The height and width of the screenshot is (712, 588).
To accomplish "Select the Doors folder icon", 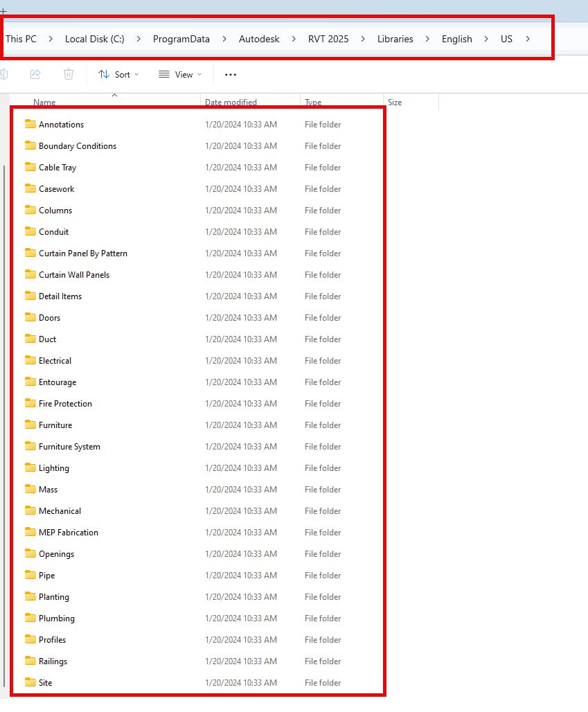I will [x=30, y=317].
